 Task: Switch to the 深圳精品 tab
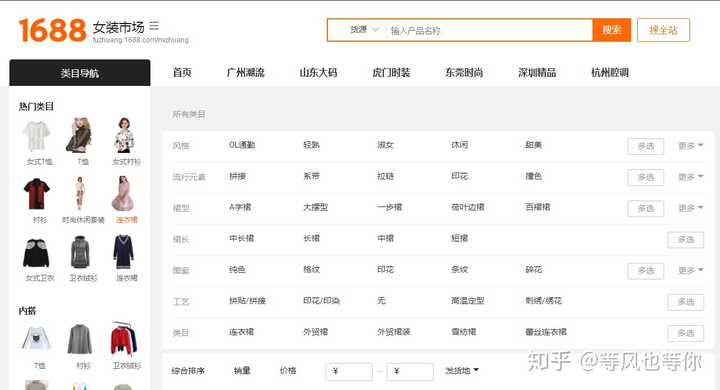[537, 73]
